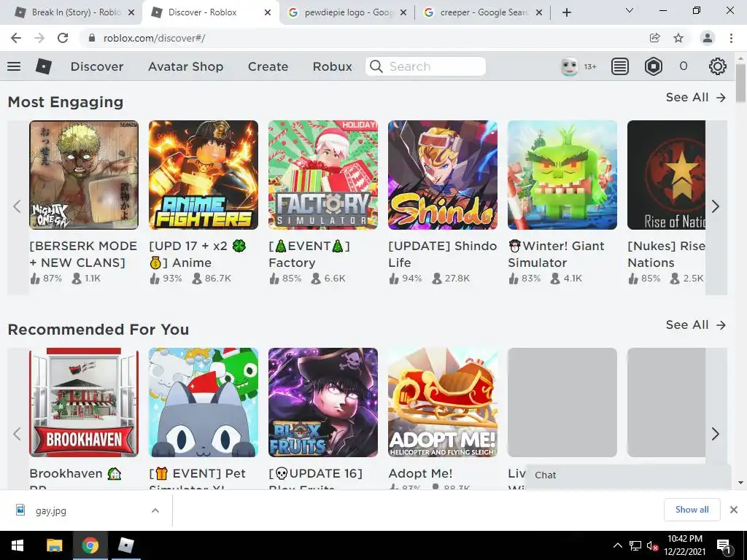Focus the Roblox Search field

425,66
